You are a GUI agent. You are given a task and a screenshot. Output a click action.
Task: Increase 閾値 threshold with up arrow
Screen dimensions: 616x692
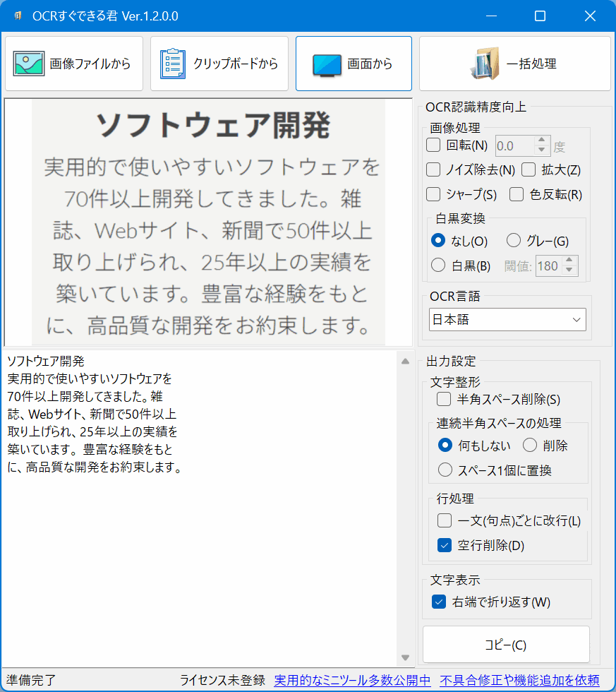(x=569, y=261)
